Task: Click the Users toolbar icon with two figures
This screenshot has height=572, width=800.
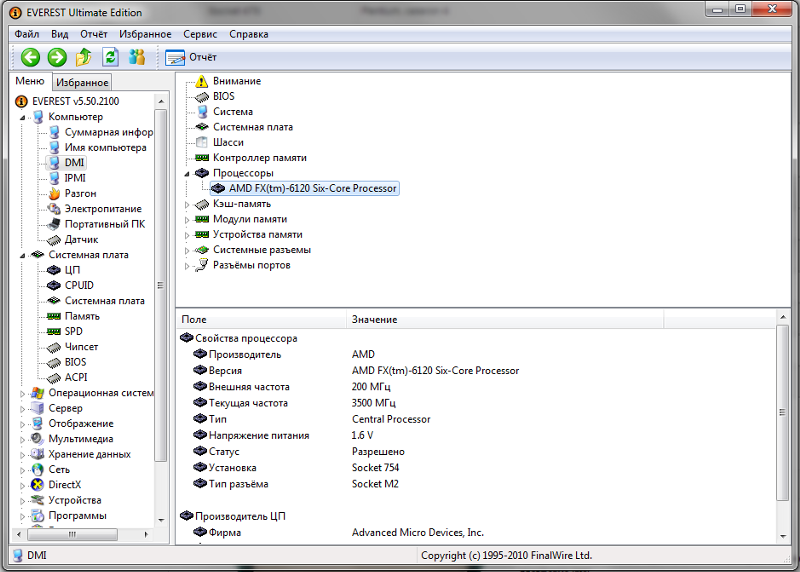Action: tap(137, 57)
